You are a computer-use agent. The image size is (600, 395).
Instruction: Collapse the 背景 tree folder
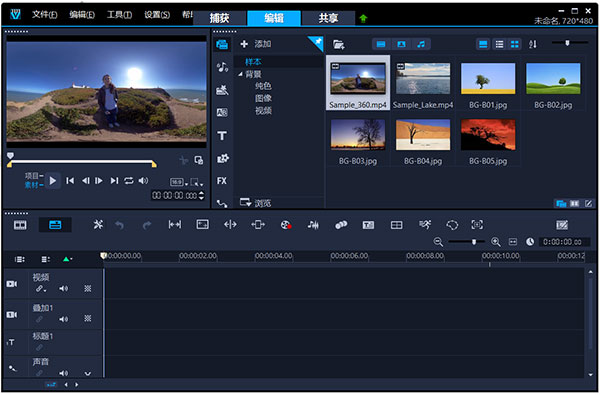point(240,74)
